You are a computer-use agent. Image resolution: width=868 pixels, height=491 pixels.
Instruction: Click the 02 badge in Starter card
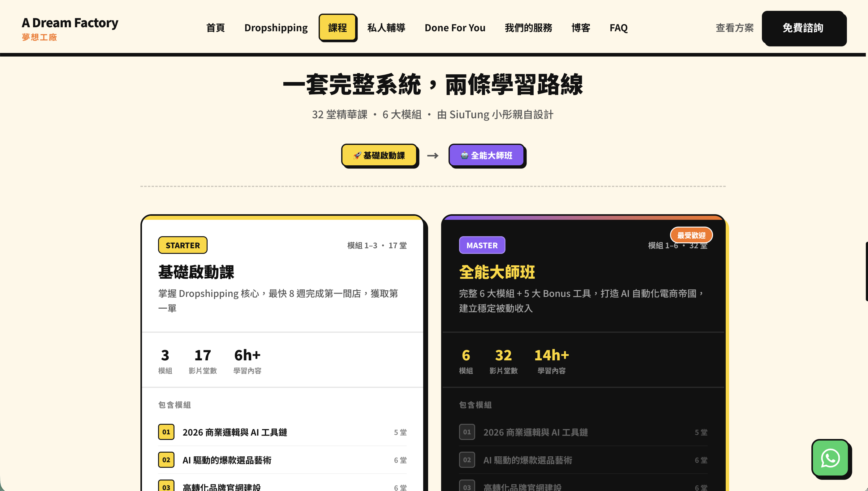tap(166, 460)
